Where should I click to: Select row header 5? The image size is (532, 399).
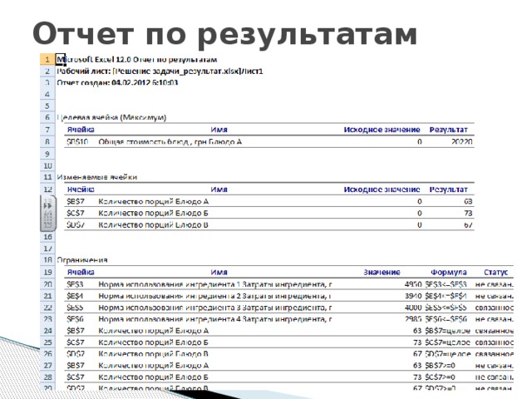[x=47, y=106]
